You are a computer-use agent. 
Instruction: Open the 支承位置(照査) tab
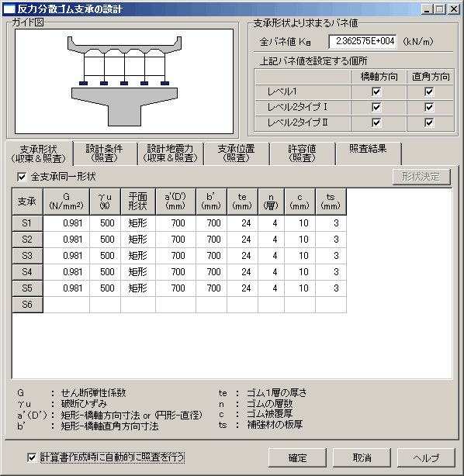[237, 153]
